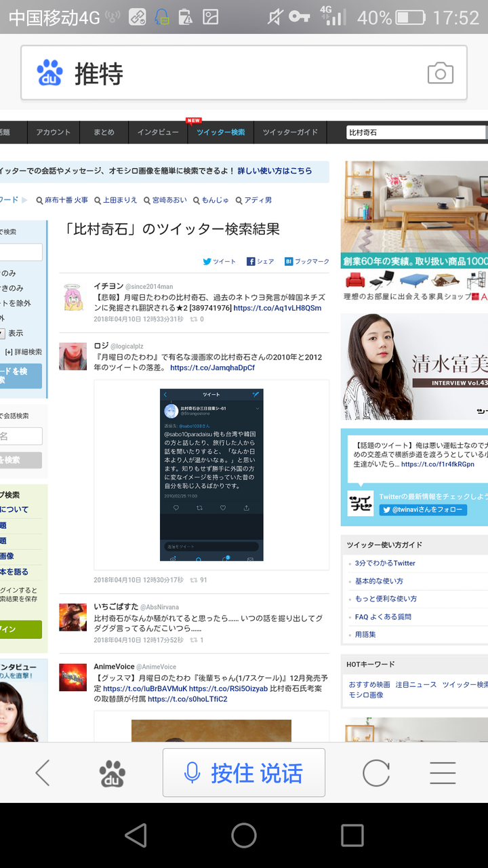This screenshot has height=868, width=488.
Task: Open FAQ よくある質問 link
Action: click(383, 616)
